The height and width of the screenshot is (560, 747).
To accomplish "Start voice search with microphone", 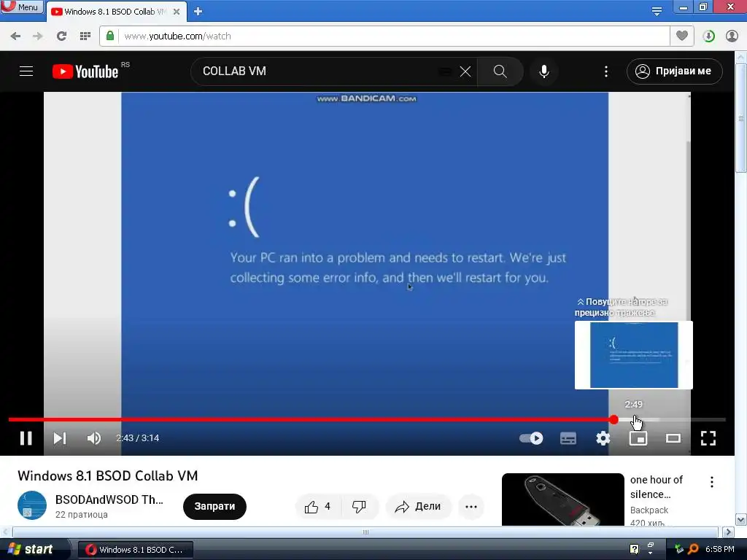I will (544, 71).
